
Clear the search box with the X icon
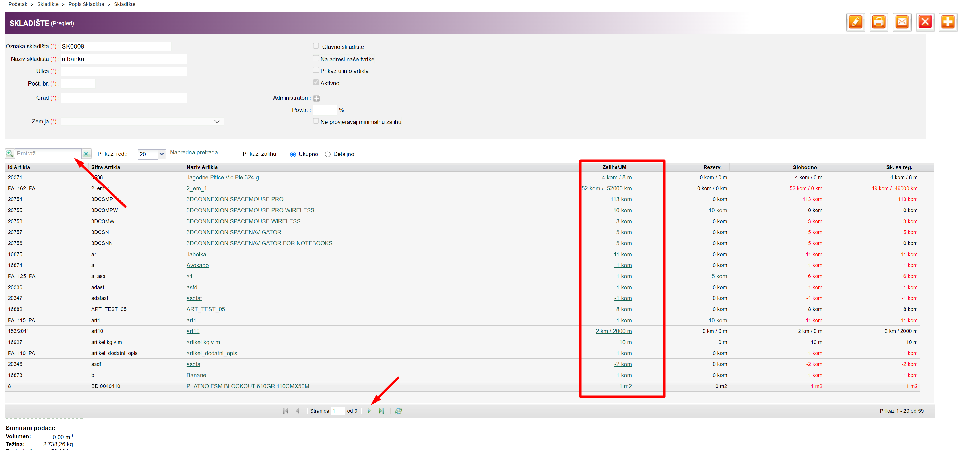coord(86,154)
